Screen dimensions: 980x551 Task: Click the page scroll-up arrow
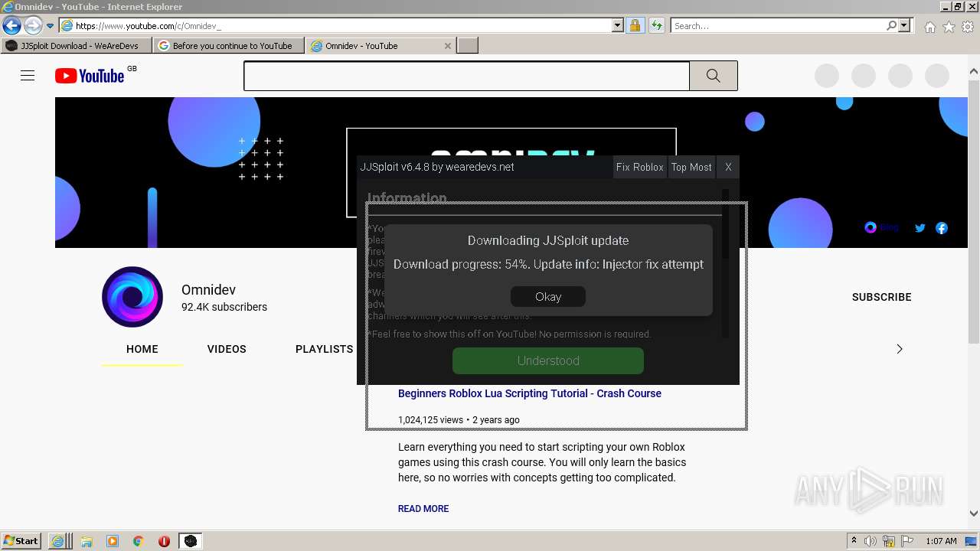coord(974,72)
